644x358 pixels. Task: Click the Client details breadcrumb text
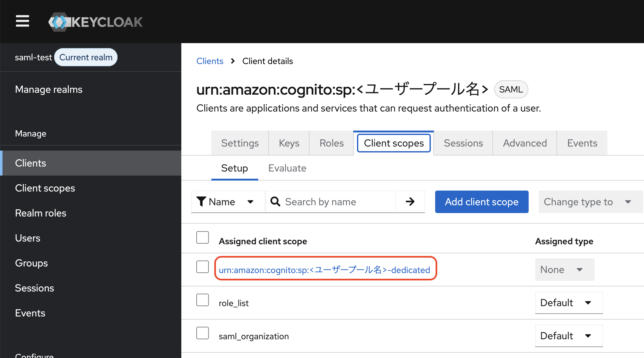coord(268,61)
